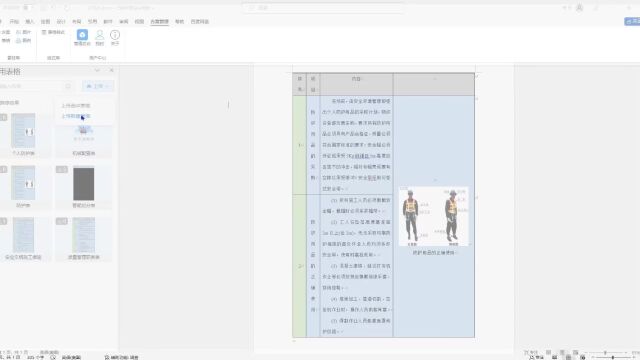Click the worker safety gear image in document
640x360 pixels.
[433, 217]
